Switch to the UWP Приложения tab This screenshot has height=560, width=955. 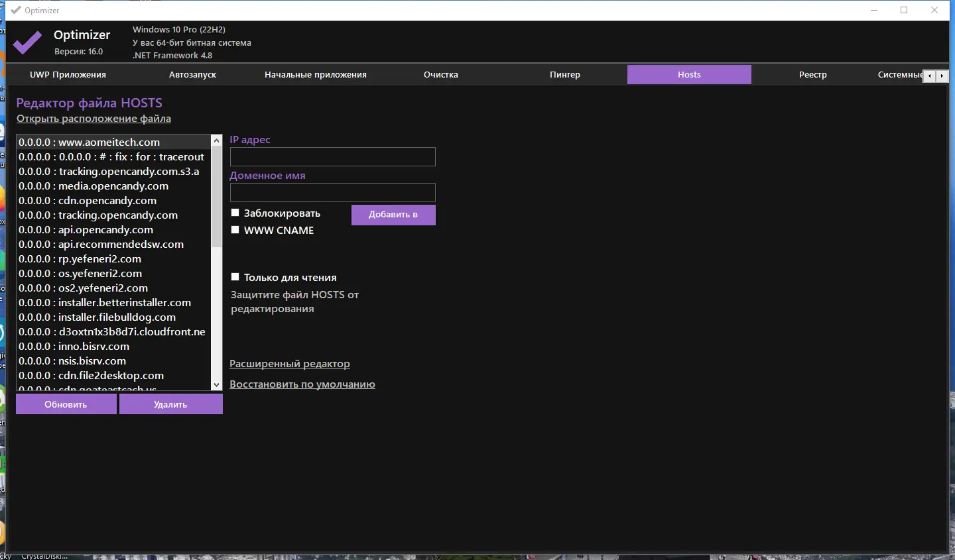coord(68,75)
